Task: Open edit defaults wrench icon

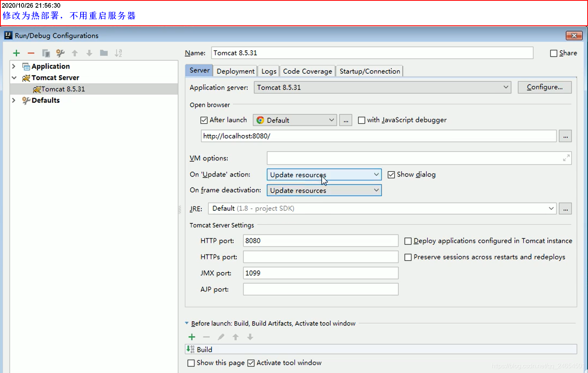Action: (x=60, y=53)
